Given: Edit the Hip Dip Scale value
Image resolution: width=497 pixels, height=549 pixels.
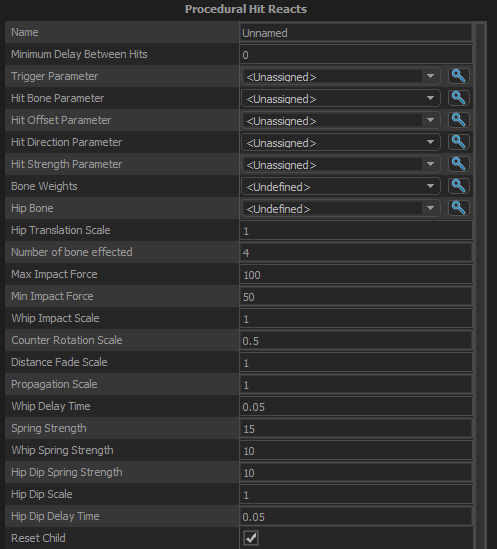Looking at the screenshot, I should [356, 494].
